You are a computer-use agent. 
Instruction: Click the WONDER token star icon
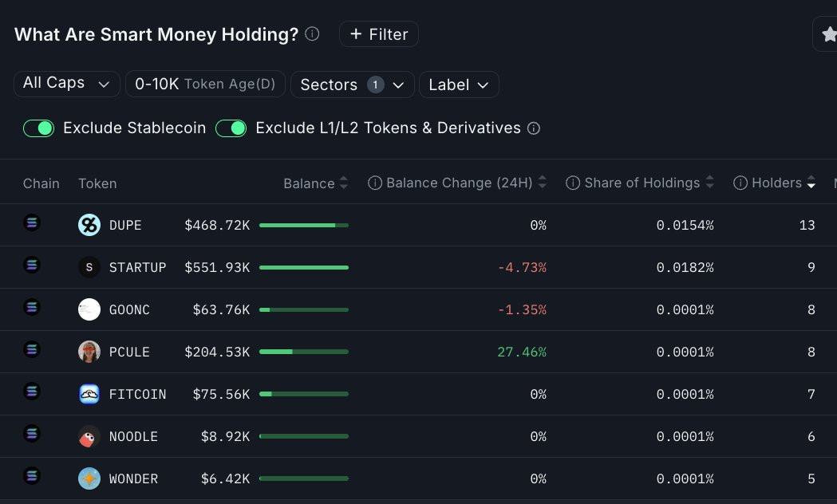tap(89, 478)
